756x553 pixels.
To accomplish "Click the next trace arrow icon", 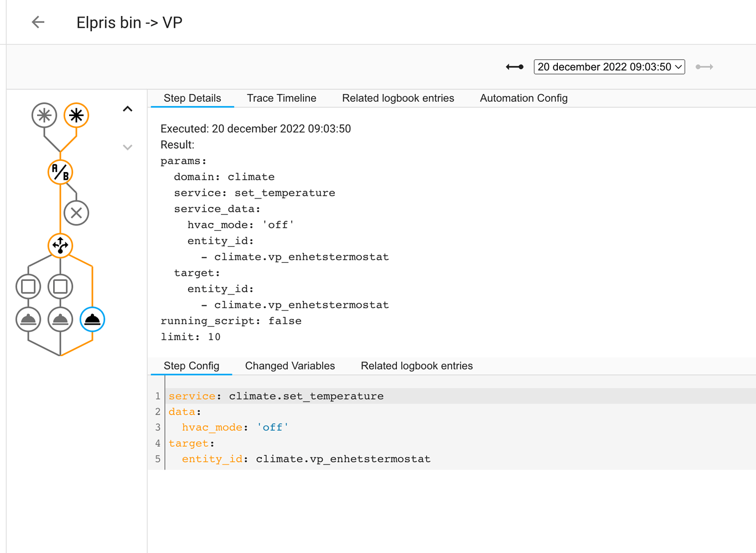I will (x=704, y=66).
